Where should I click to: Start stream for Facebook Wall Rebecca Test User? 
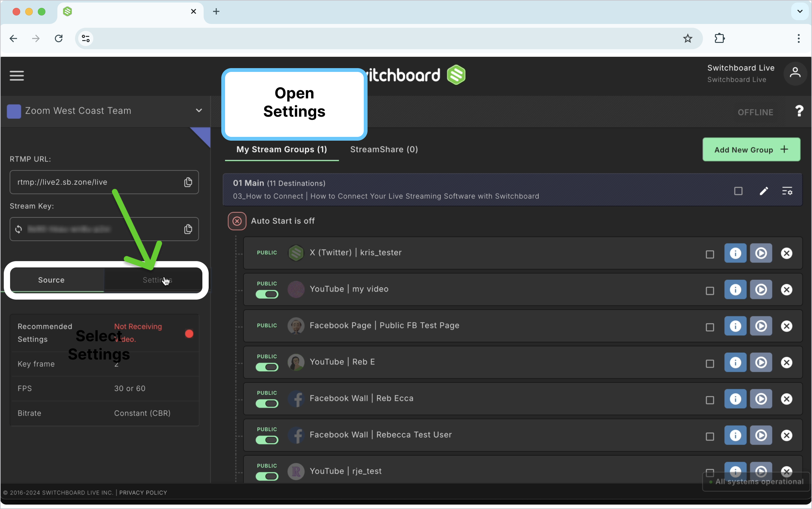761,435
